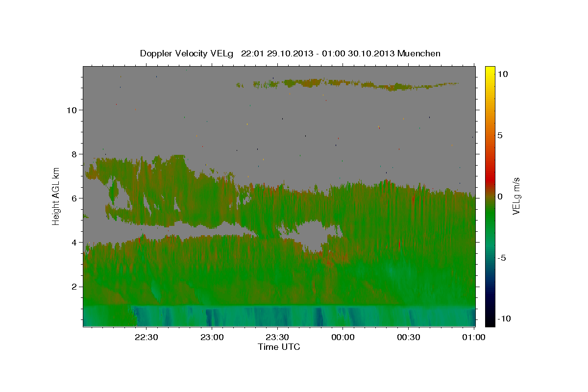
Task: Click the height tick label 4
Action: coord(73,242)
